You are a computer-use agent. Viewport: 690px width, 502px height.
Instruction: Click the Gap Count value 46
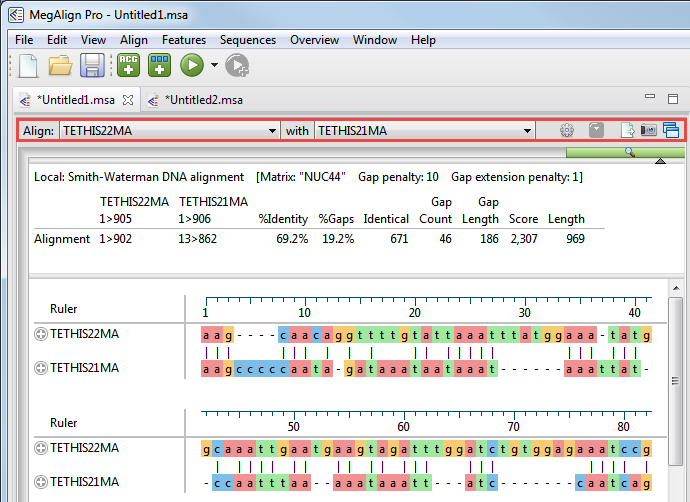445,239
